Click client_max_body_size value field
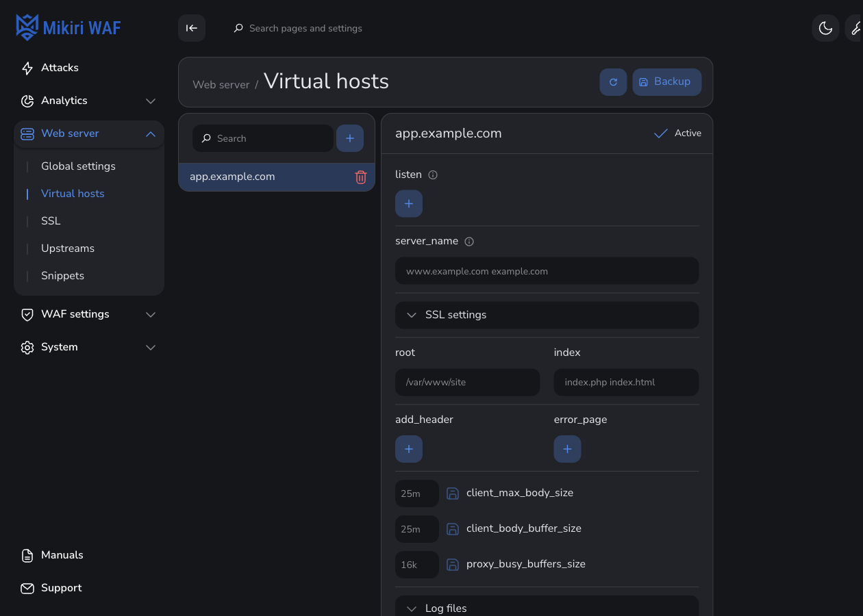863x616 pixels. [417, 493]
